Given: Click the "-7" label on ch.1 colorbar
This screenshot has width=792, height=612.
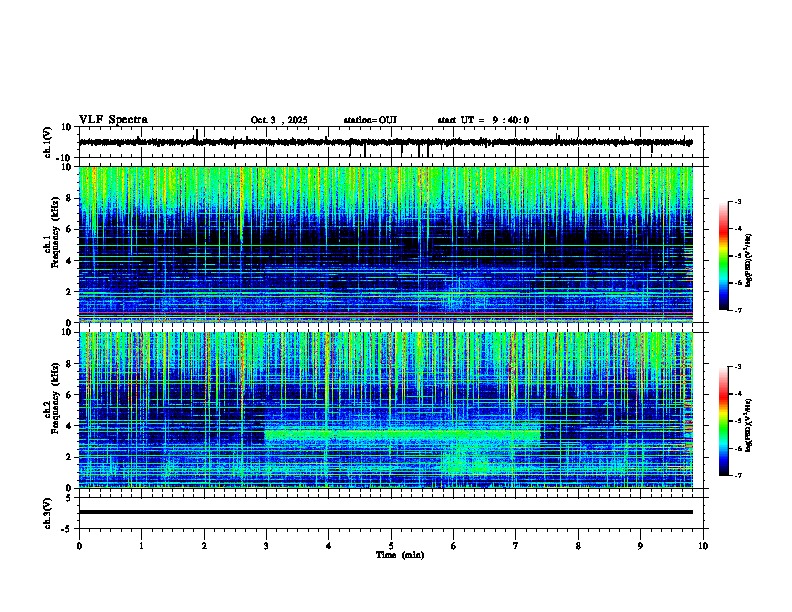Looking at the screenshot, I should (737, 310).
